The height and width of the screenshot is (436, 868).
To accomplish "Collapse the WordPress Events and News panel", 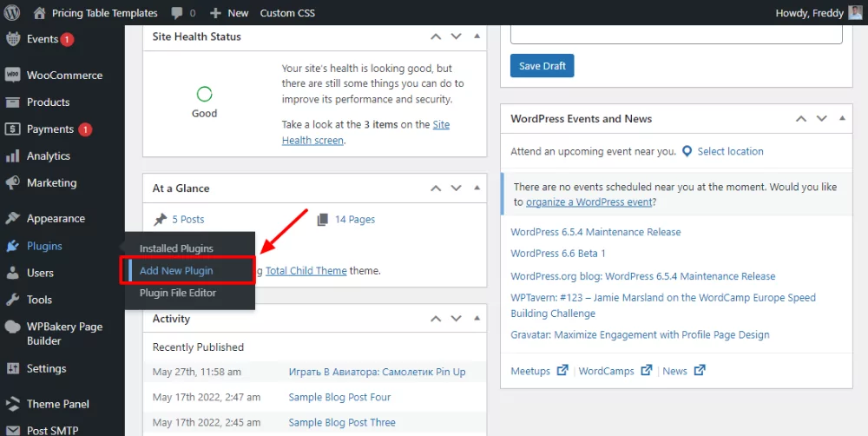I will click(840, 118).
